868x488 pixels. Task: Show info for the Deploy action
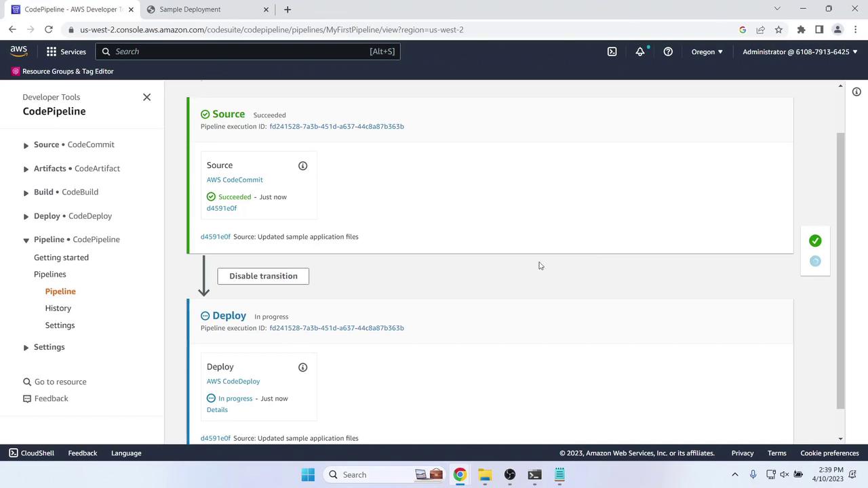(x=302, y=367)
